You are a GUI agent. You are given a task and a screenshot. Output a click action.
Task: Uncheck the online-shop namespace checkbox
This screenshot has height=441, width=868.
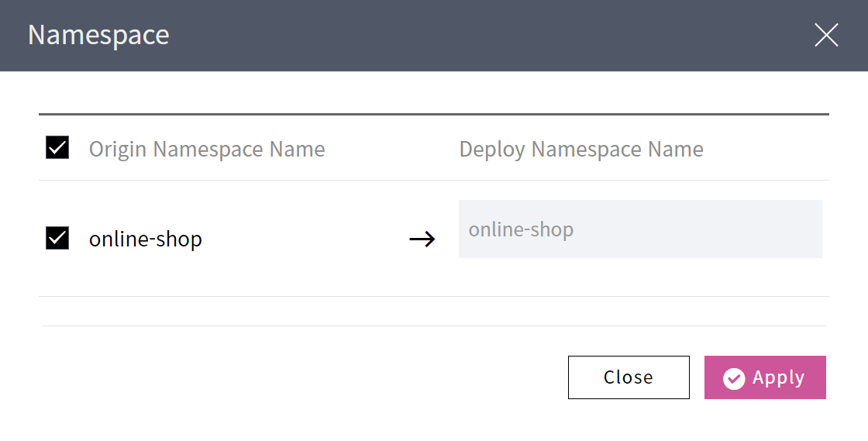pyautogui.click(x=57, y=238)
